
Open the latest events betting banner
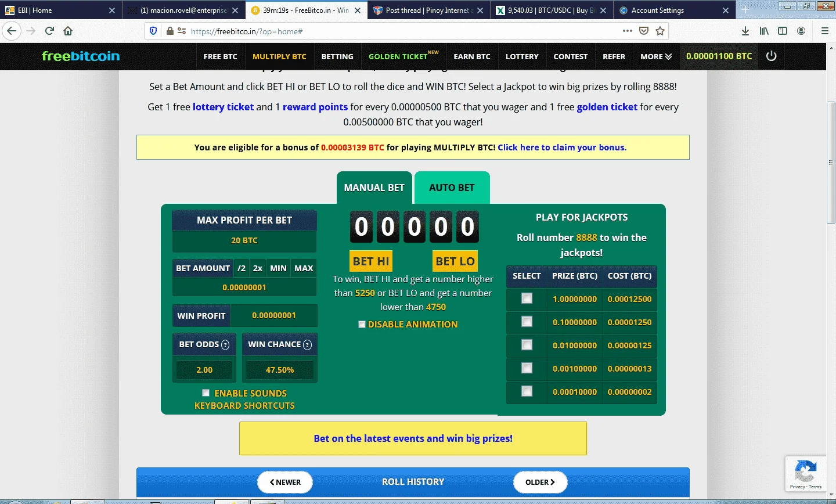[413, 438]
